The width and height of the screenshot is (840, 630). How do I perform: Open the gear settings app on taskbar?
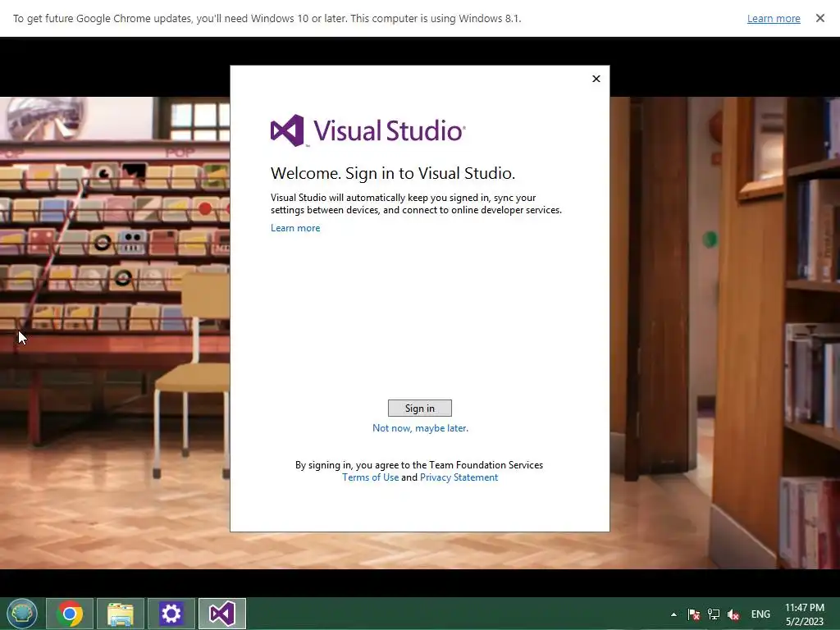point(171,614)
